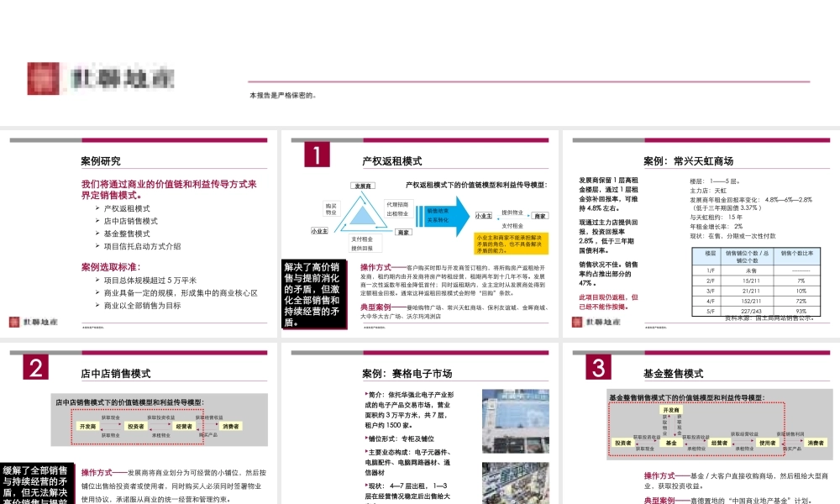
Task: Select the 基金整售模式 slide title
Action: (672, 374)
